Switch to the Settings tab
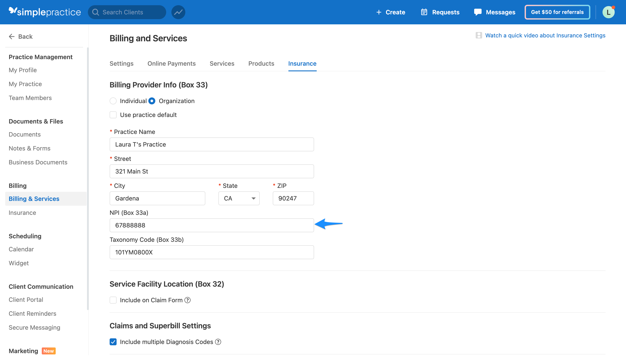626x364 pixels. tap(121, 63)
